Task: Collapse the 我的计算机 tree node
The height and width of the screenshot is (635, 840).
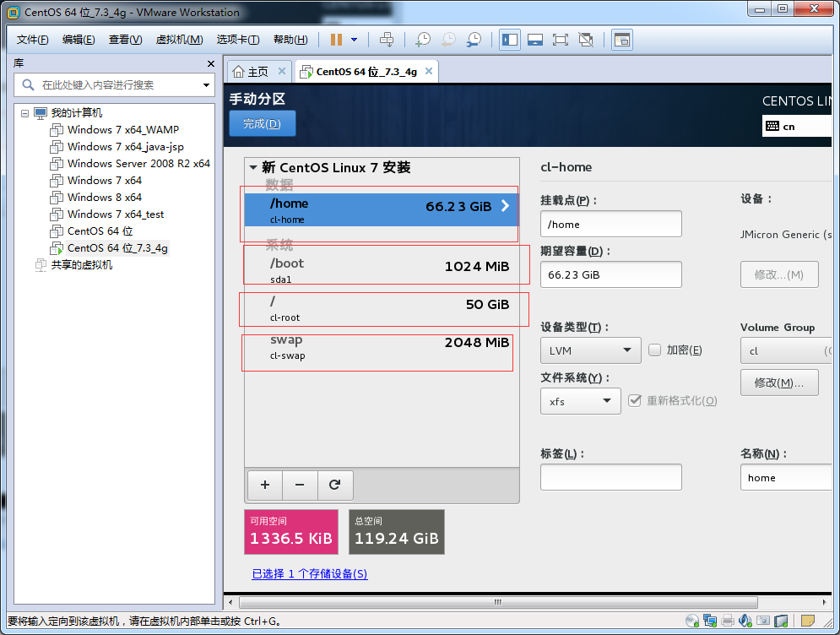Action: (x=24, y=113)
